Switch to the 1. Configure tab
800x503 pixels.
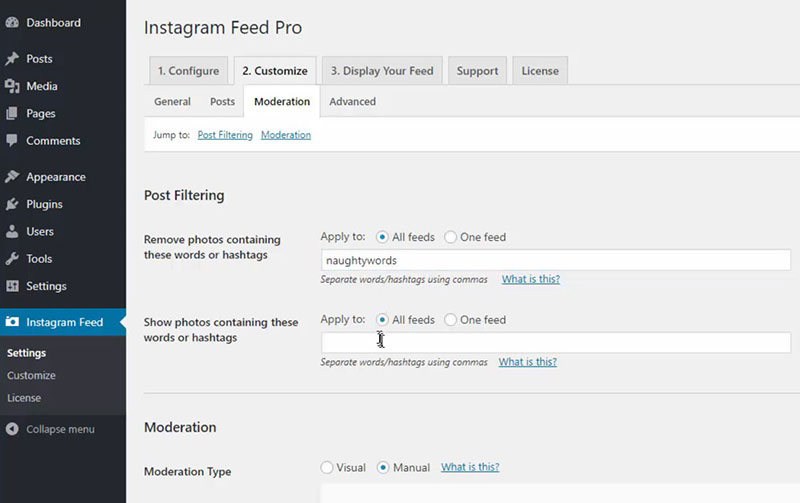[187, 71]
